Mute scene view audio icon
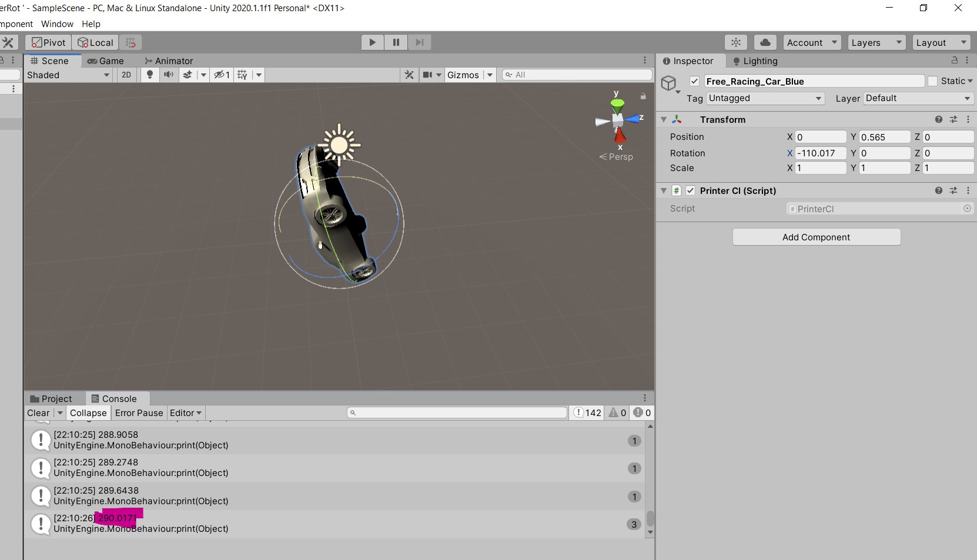Screen dimensions: 977x560 [168, 75]
